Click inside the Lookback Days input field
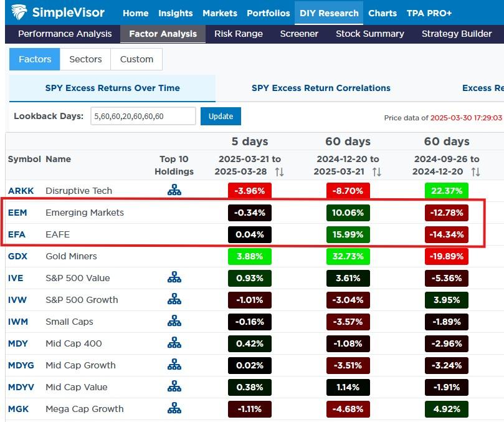 [143, 116]
